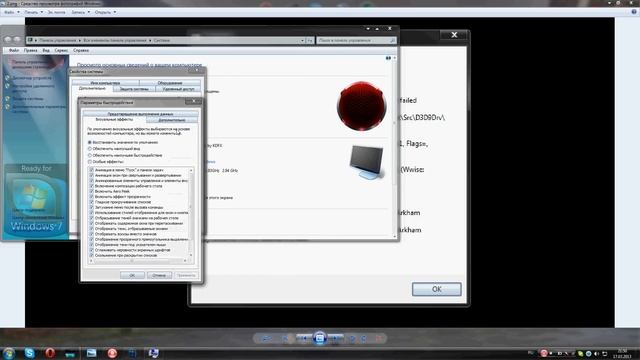Click the red antivirus icon in system tray
Screen dimensions: 640x360
(x=544, y=353)
